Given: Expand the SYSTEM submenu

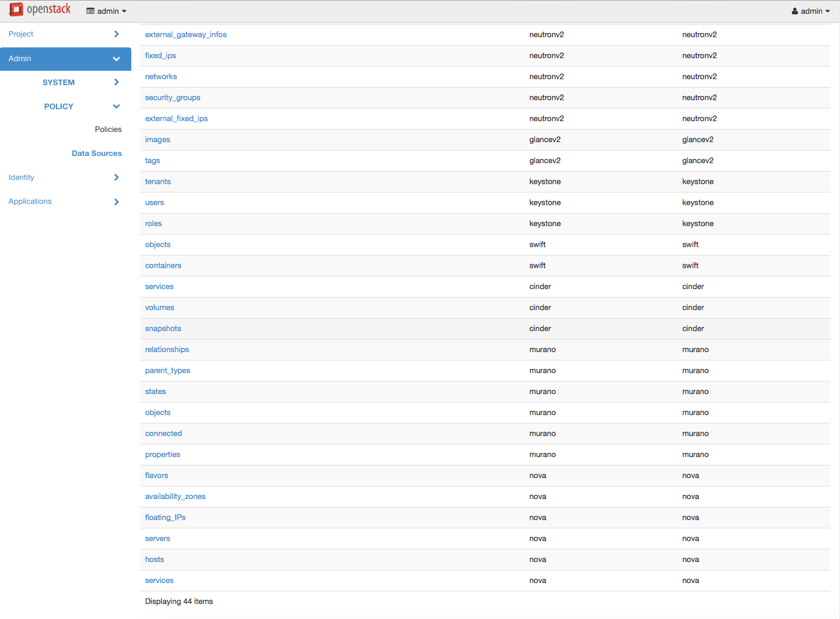Looking at the screenshot, I should click(x=65, y=82).
